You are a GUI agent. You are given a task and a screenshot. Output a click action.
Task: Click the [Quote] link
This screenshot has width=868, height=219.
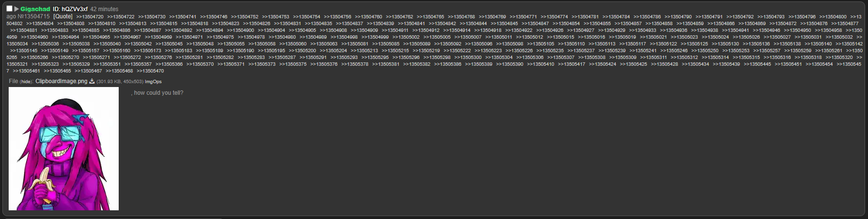tap(63, 16)
